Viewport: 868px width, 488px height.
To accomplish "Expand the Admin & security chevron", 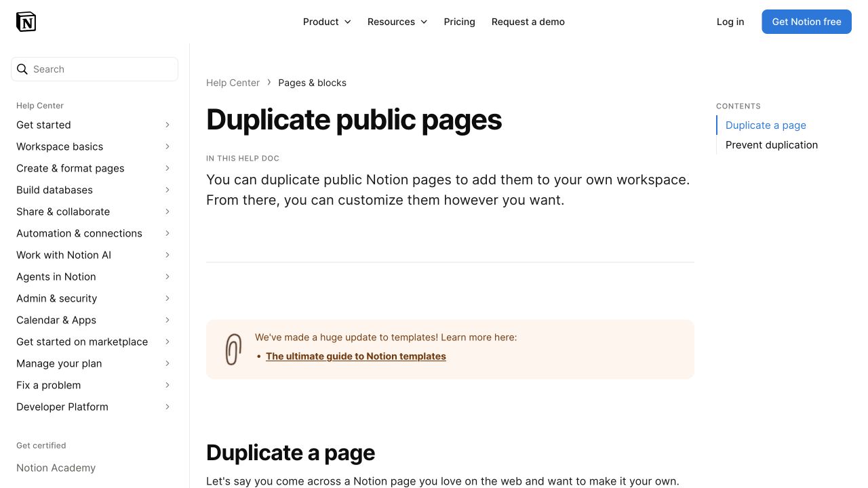I will pyautogui.click(x=167, y=298).
